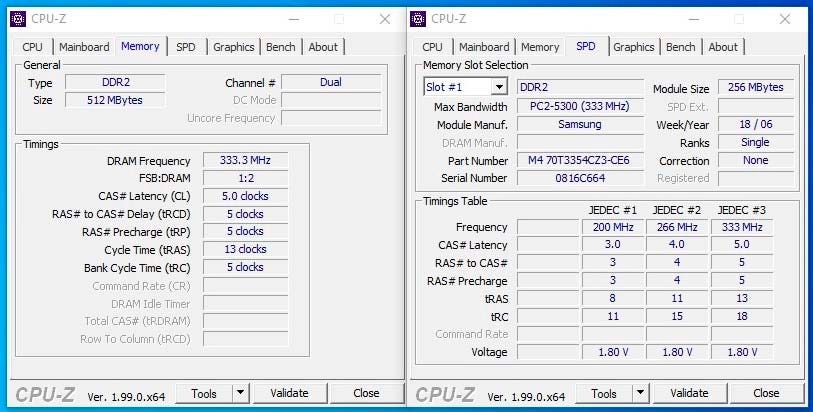The height and width of the screenshot is (412, 813).
Task: Click the 18 / 06 Week/Year value
Action: click(755, 124)
